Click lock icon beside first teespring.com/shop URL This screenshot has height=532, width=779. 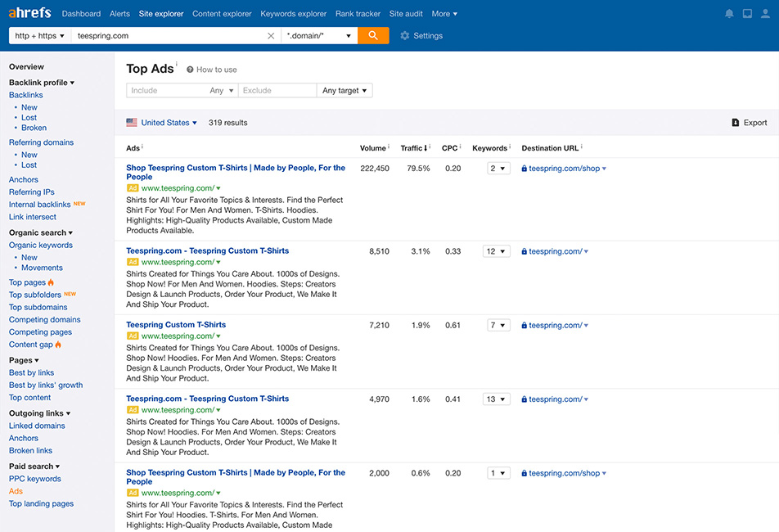click(x=524, y=169)
